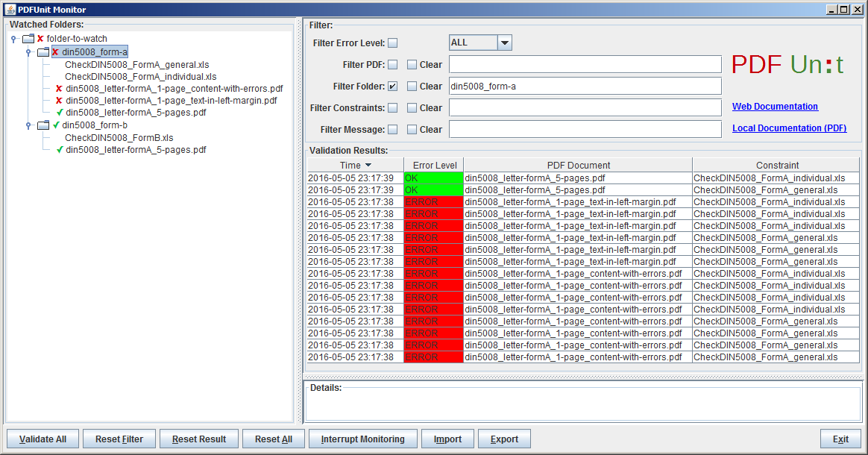Image resolution: width=868 pixels, height=455 pixels.
Task: Select the folder-to-watch tree item
Action: click(x=77, y=39)
